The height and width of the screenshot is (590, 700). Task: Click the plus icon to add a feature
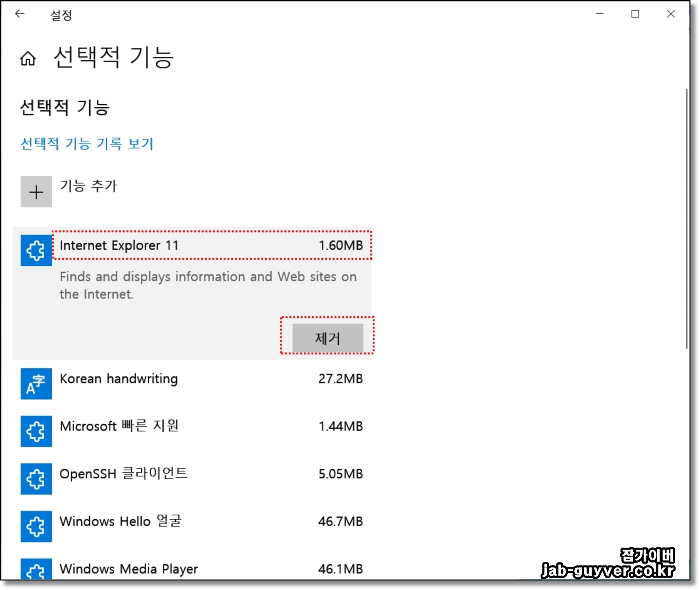(x=36, y=192)
